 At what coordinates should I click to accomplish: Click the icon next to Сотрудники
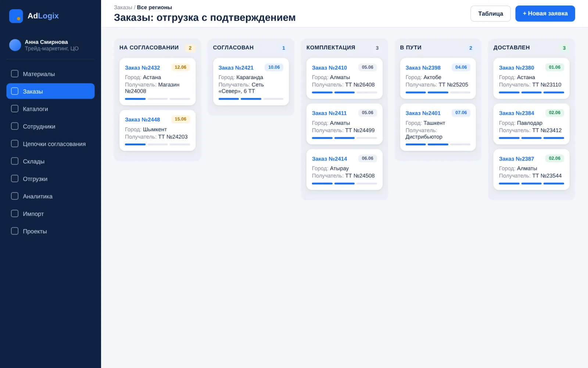pyautogui.click(x=15, y=126)
